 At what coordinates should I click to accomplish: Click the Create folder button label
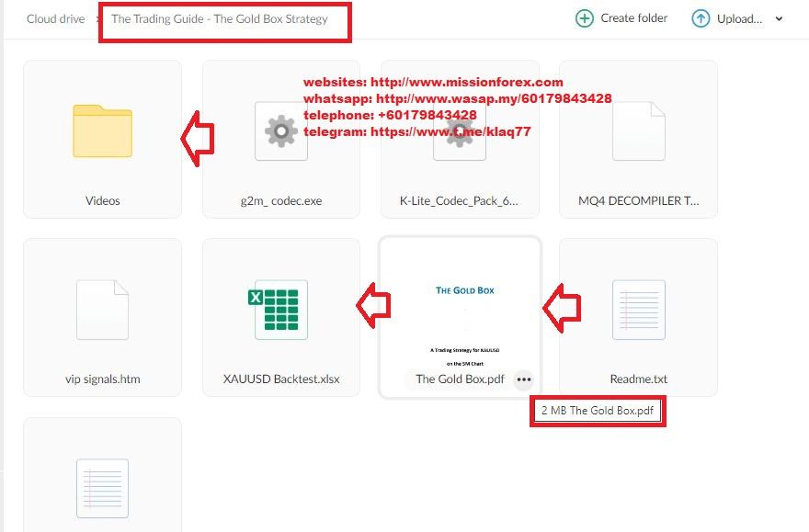633,18
